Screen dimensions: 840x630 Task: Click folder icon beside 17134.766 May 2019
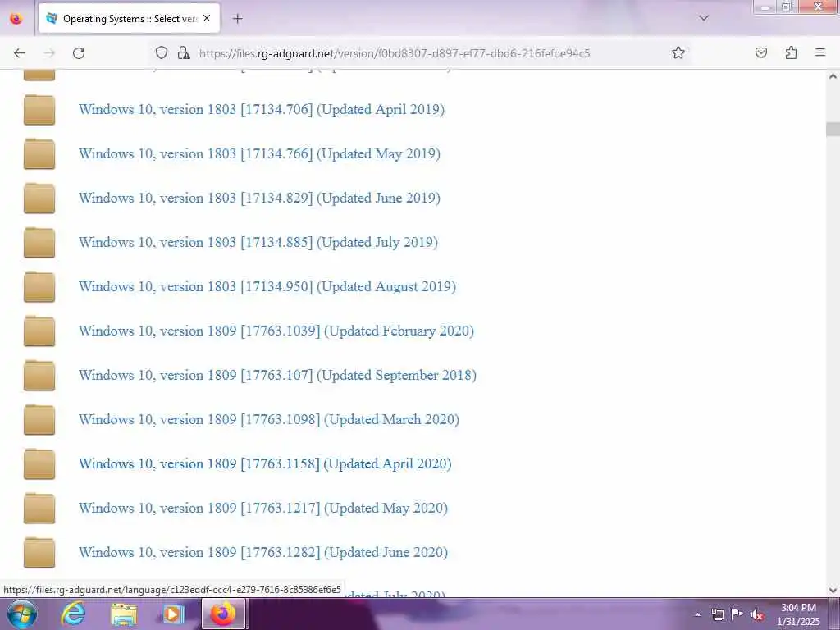(x=39, y=153)
